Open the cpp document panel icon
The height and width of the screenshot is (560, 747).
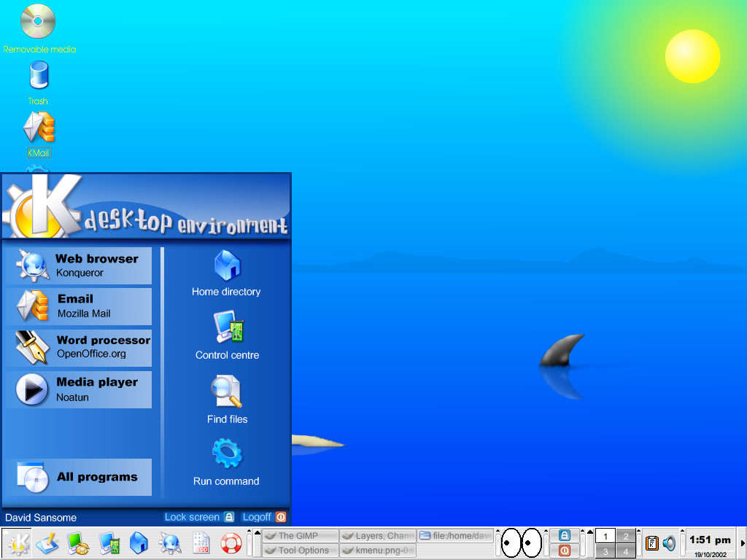point(201,543)
